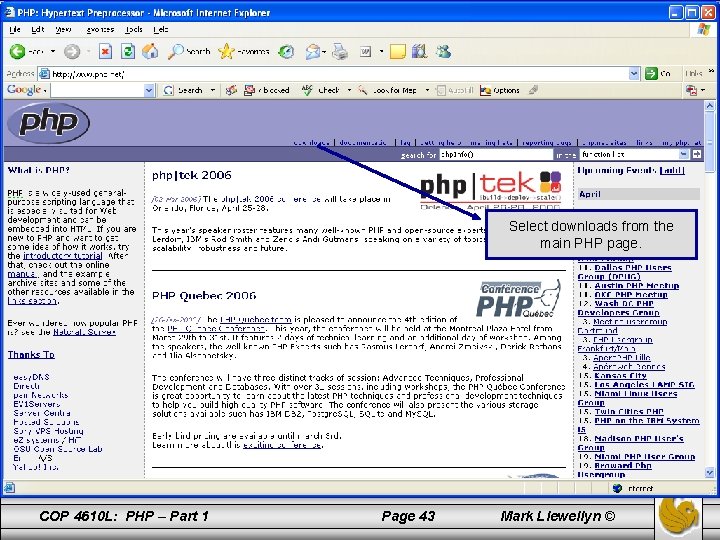Screen dimensions: 720x540
Task: Click the Look for Map button
Action: point(388,90)
